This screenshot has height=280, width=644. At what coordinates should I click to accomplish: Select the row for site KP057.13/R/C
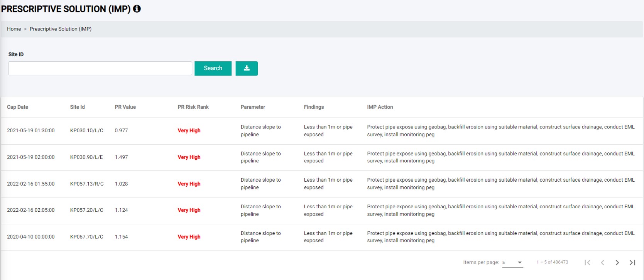(x=86, y=184)
